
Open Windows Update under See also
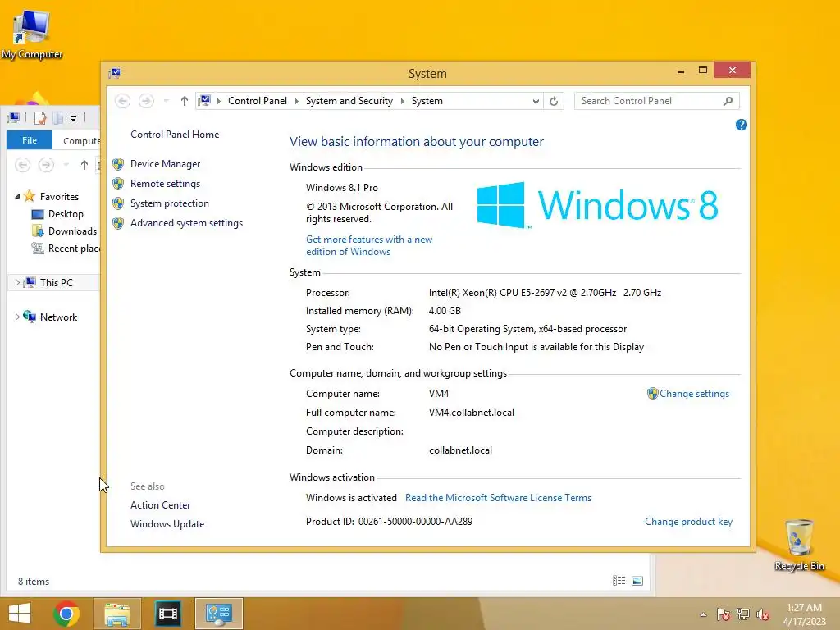(x=167, y=524)
